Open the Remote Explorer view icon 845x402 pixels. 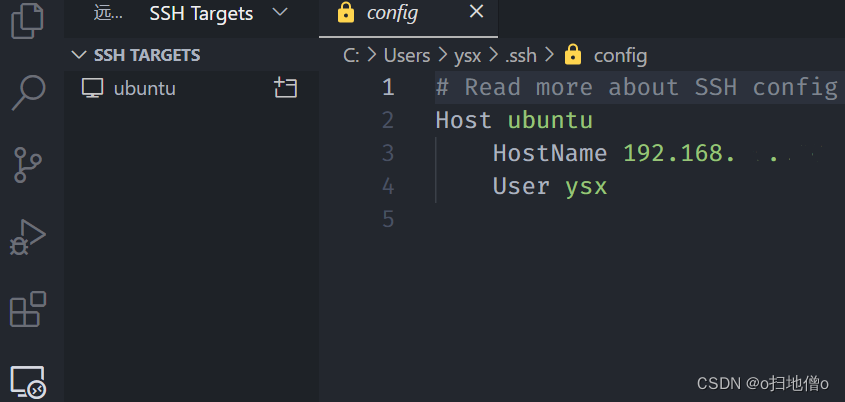click(x=28, y=382)
